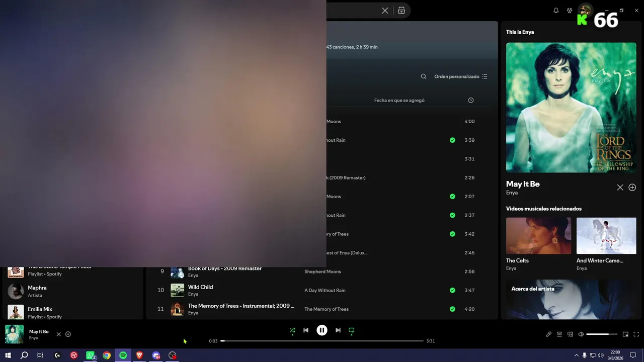Open the friend activity icon

[x=570, y=11]
